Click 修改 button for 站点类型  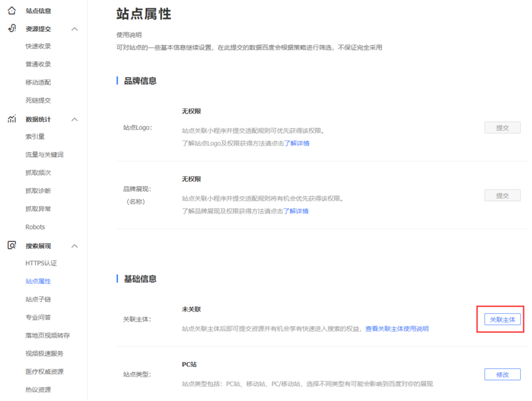pos(502,374)
